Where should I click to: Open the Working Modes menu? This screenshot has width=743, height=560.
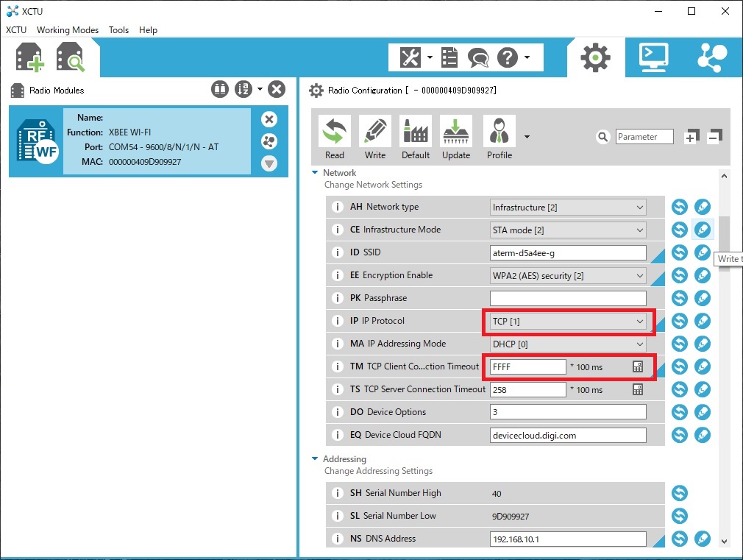(68, 30)
